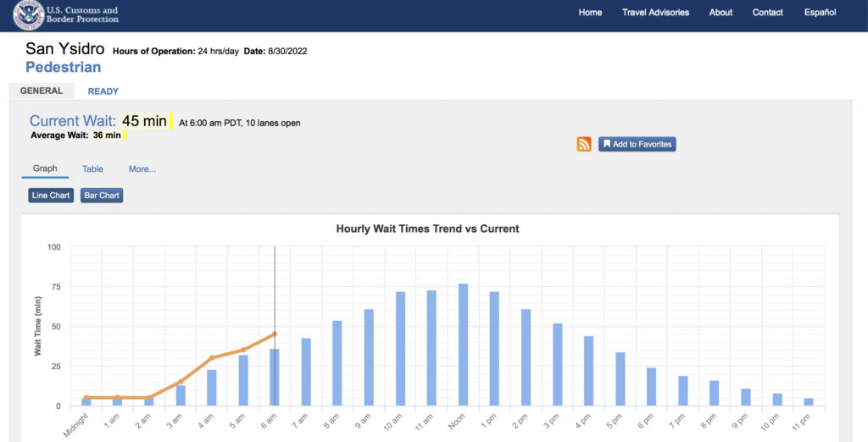Click the 10 am wait time bar
Screen dimensions: 868x442
pos(400,349)
